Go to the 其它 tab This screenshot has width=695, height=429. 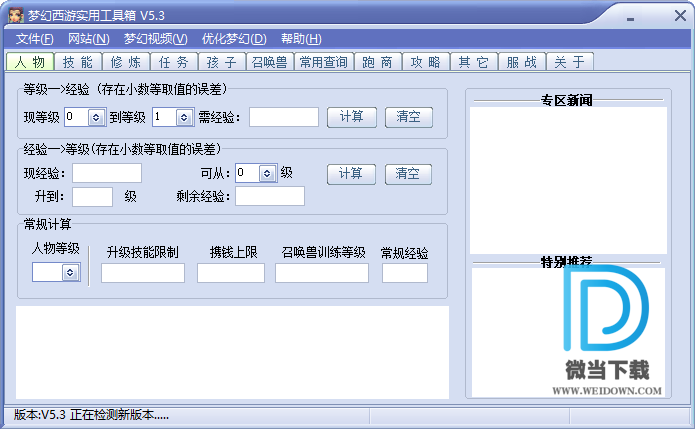tap(474, 62)
